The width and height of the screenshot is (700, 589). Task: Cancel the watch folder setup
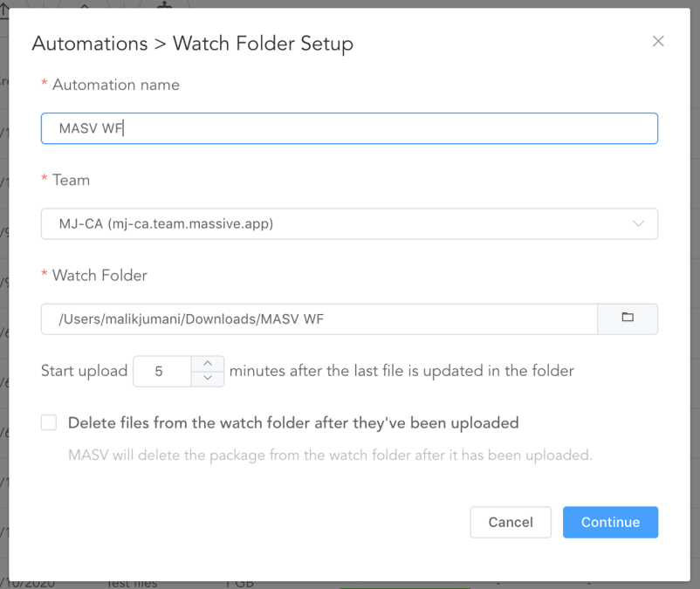click(x=511, y=522)
